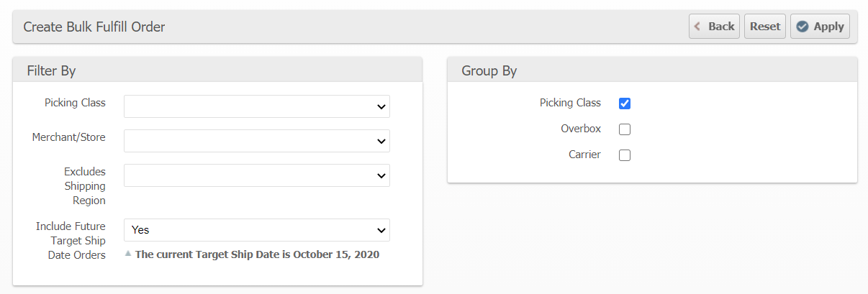This screenshot has width=868, height=294.
Task: Click the checkmark icon on the Apply button
Action: click(x=803, y=27)
